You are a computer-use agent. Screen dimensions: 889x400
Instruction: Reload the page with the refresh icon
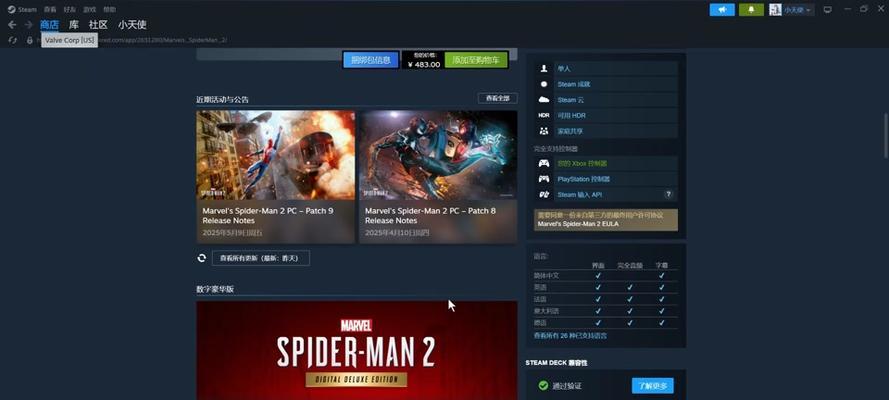click(12, 40)
